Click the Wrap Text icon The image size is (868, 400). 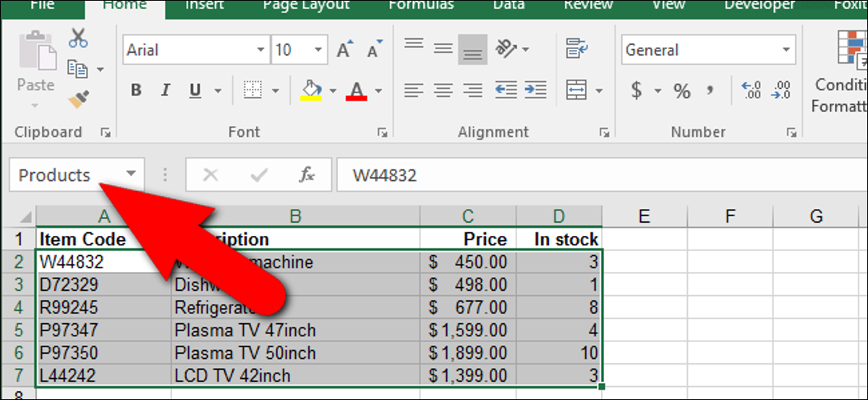click(576, 48)
